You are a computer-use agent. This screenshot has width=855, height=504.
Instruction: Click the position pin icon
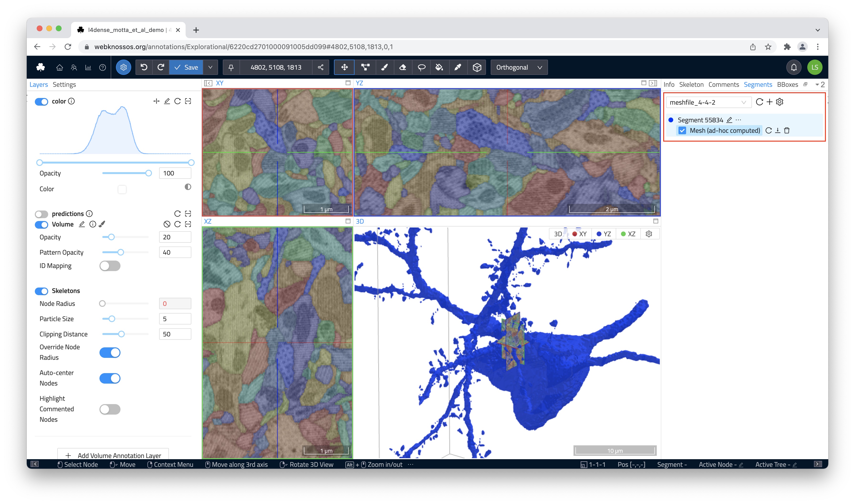click(x=231, y=67)
